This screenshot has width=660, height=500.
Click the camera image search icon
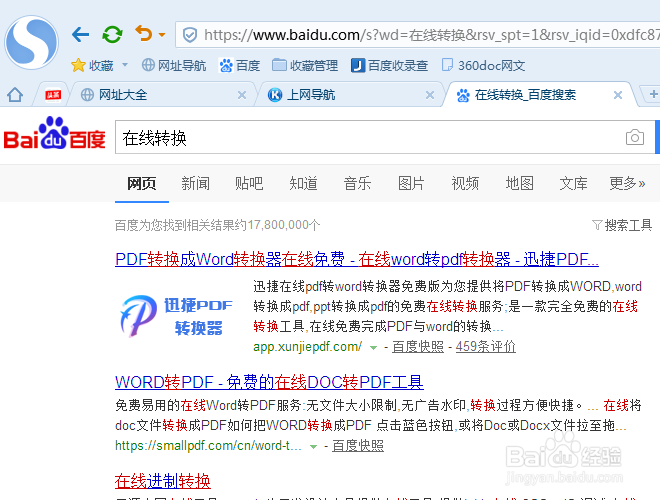[635, 137]
